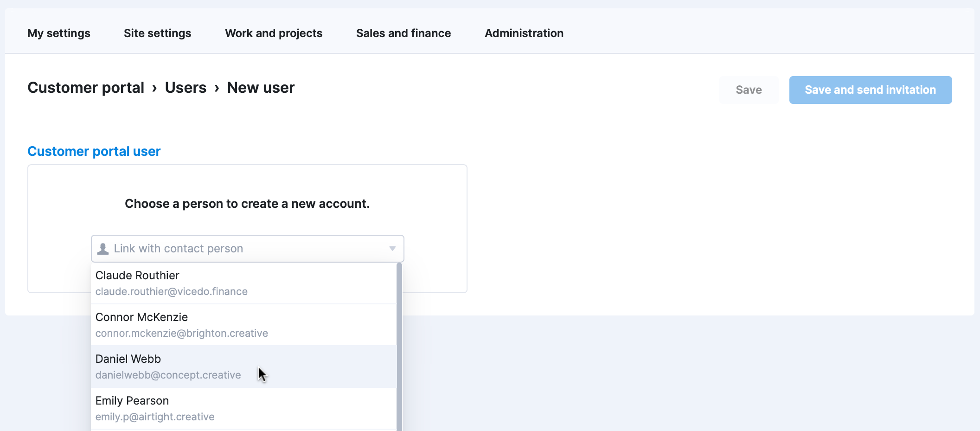Open the Administration tab
The height and width of the screenshot is (431, 980).
(524, 33)
